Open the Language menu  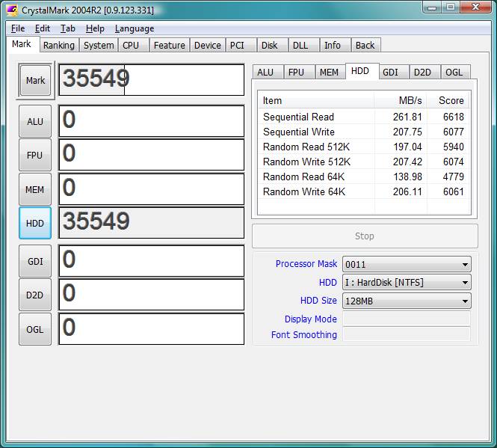tap(135, 28)
